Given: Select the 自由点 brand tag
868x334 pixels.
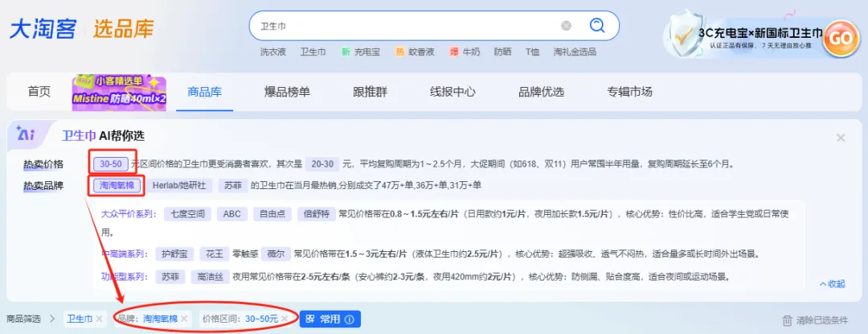Looking at the screenshot, I should 272,214.
